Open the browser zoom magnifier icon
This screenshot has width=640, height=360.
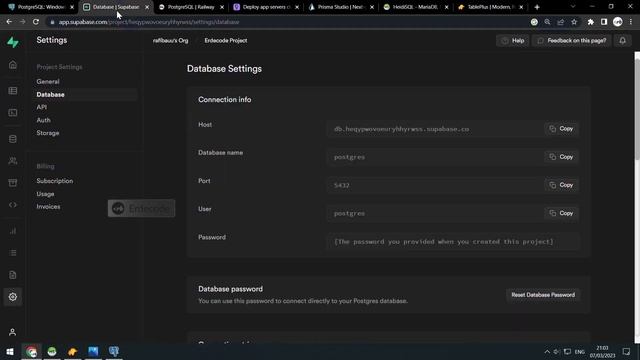547,22
